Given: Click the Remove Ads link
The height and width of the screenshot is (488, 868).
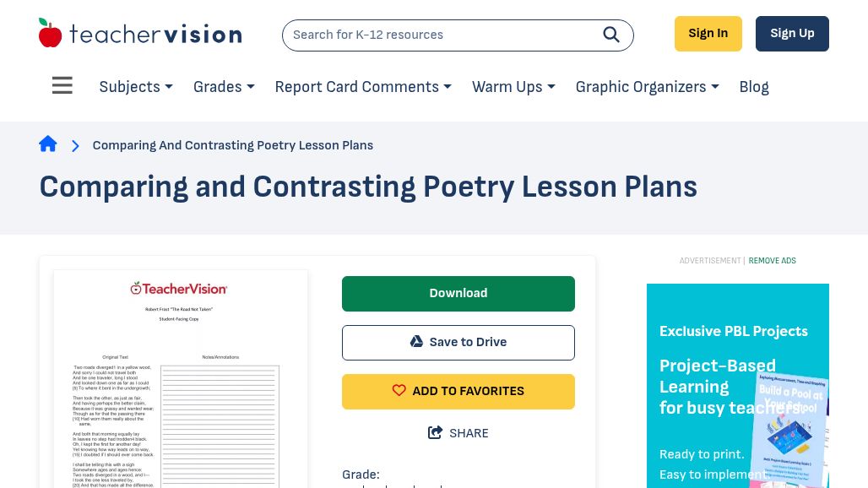Looking at the screenshot, I should 772,261.
